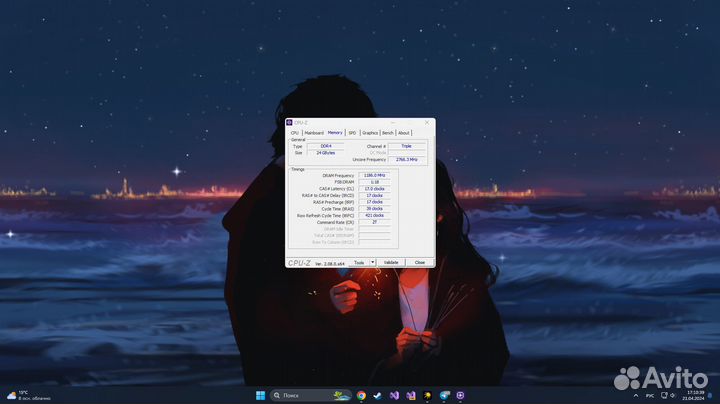This screenshot has width=720, height=404.
Task: Open the weather widget on the taskbar
Action: pyautogui.click(x=28, y=395)
